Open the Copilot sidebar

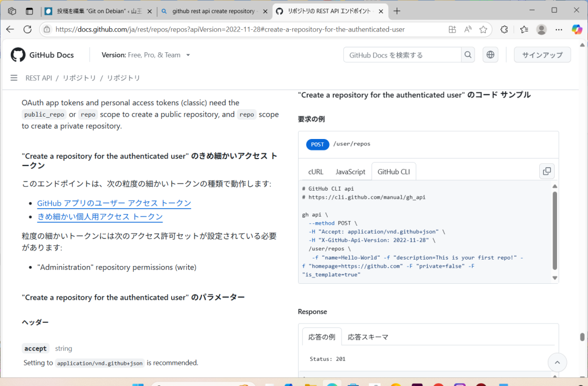[577, 29]
